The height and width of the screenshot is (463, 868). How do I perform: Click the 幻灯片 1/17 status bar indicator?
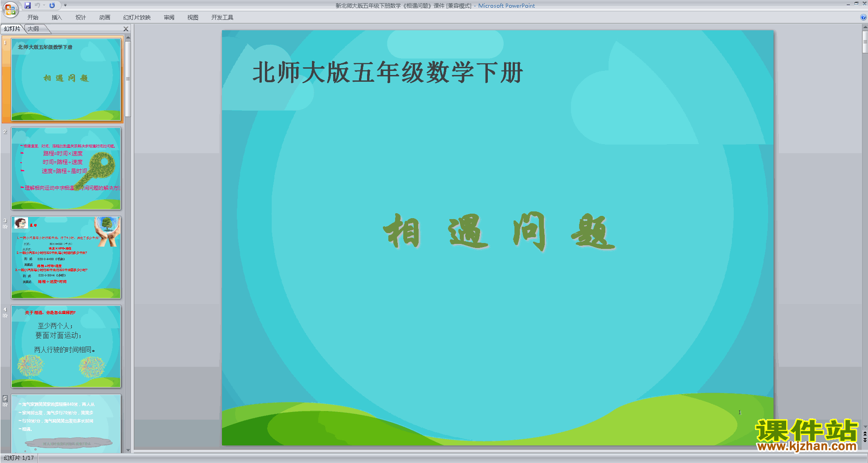coord(19,458)
